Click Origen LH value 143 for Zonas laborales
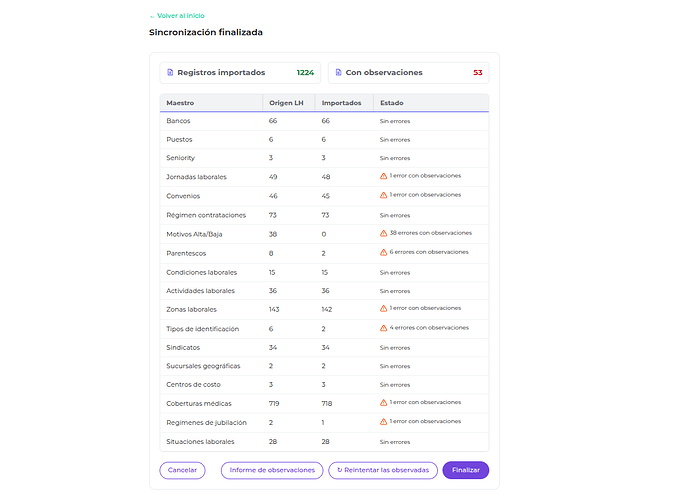The width and height of the screenshot is (689, 500). point(274,310)
